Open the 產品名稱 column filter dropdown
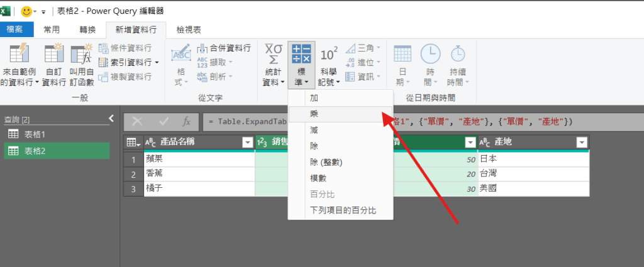The height and width of the screenshot is (267, 644). pyautogui.click(x=247, y=143)
